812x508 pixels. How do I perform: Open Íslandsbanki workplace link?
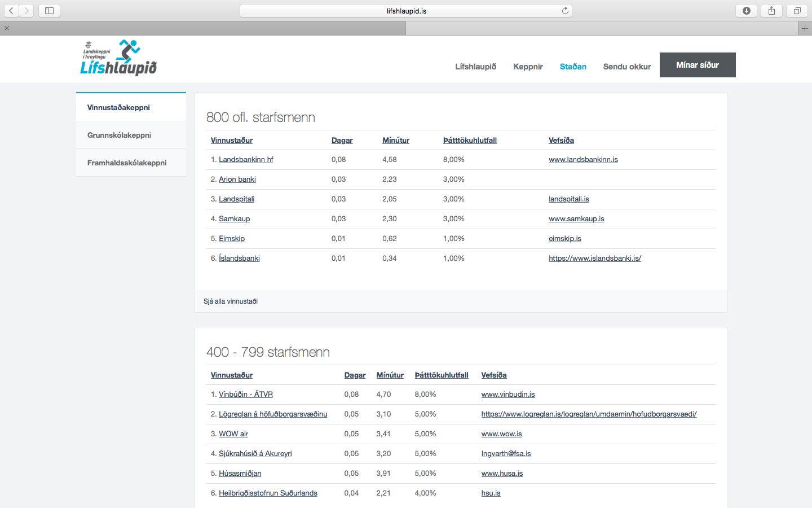click(x=239, y=259)
